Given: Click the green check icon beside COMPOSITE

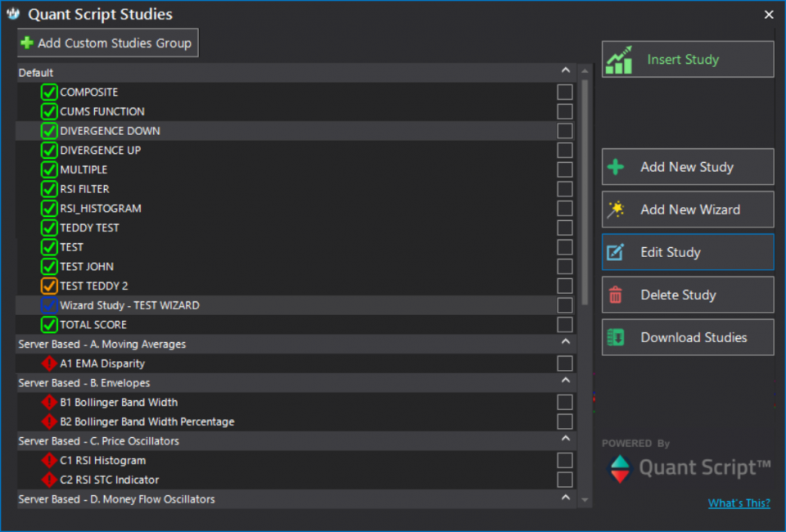Looking at the screenshot, I should click(x=48, y=92).
